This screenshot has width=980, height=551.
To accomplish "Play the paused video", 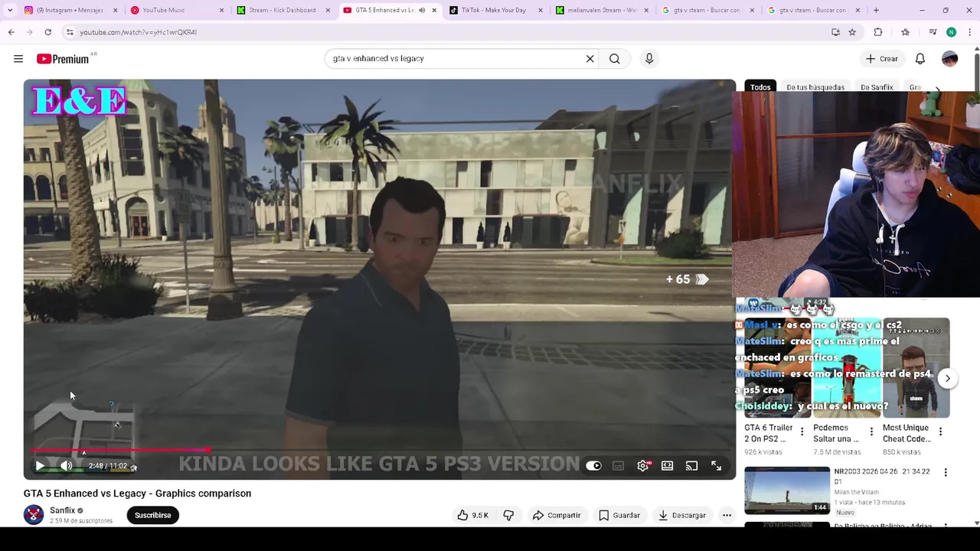I will (40, 465).
